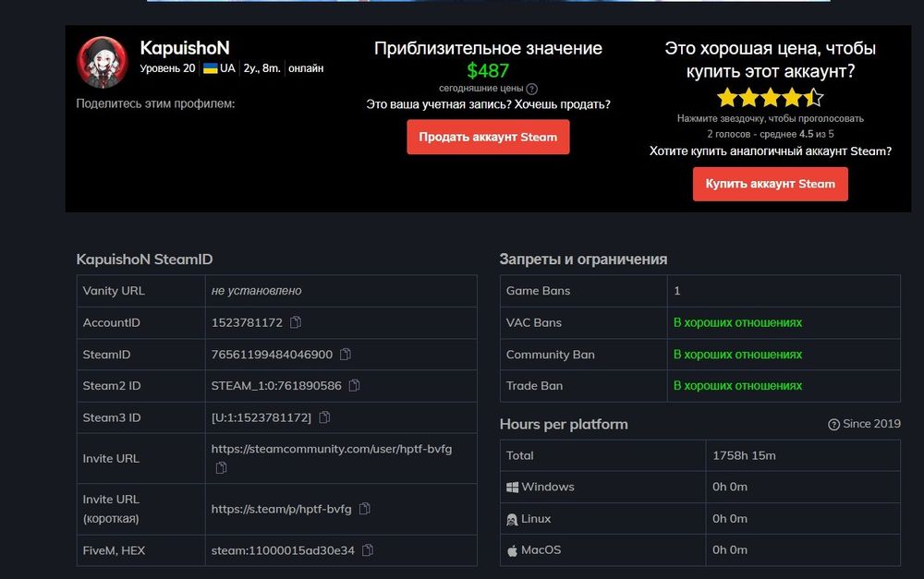
Task: Copy the steamcommunity invite URL
Action: click(x=221, y=467)
